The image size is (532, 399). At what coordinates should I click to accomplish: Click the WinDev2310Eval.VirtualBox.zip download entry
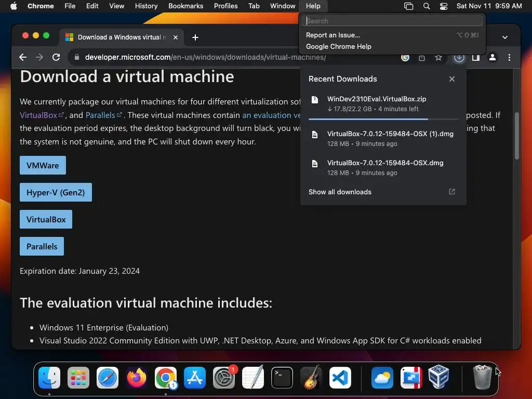pyautogui.click(x=383, y=103)
